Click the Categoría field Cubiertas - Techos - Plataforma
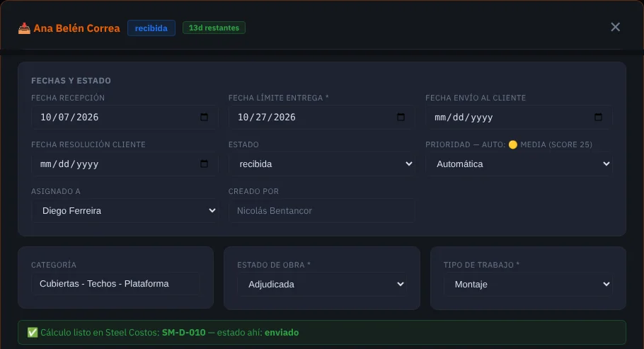This screenshot has height=349, width=644. 116,284
